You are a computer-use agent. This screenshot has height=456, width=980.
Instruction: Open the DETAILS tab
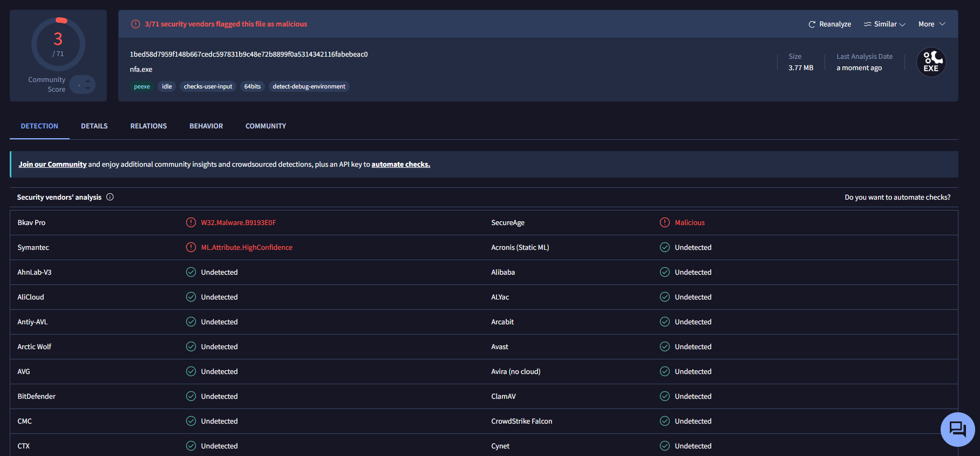click(94, 126)
